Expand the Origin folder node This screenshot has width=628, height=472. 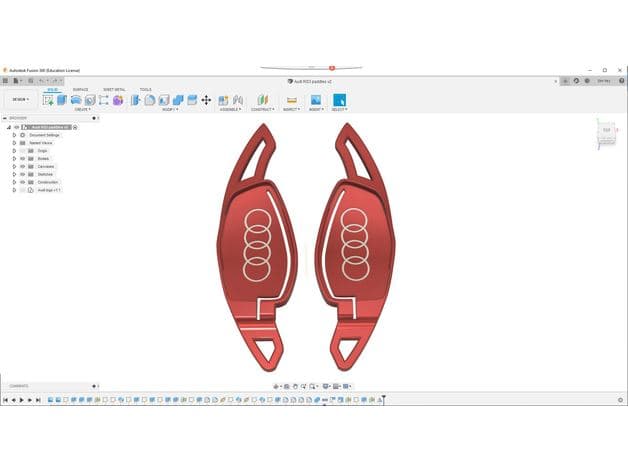click(x=14, y=151)
